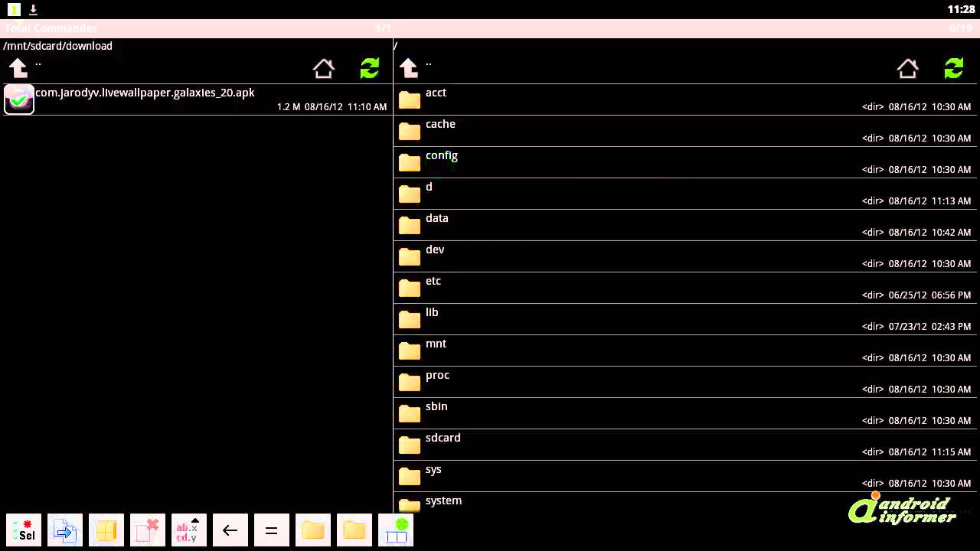Viewport: 980px width, 551px height.
Task: Select the sdcard folder icon
Action: tap(410, 445)
